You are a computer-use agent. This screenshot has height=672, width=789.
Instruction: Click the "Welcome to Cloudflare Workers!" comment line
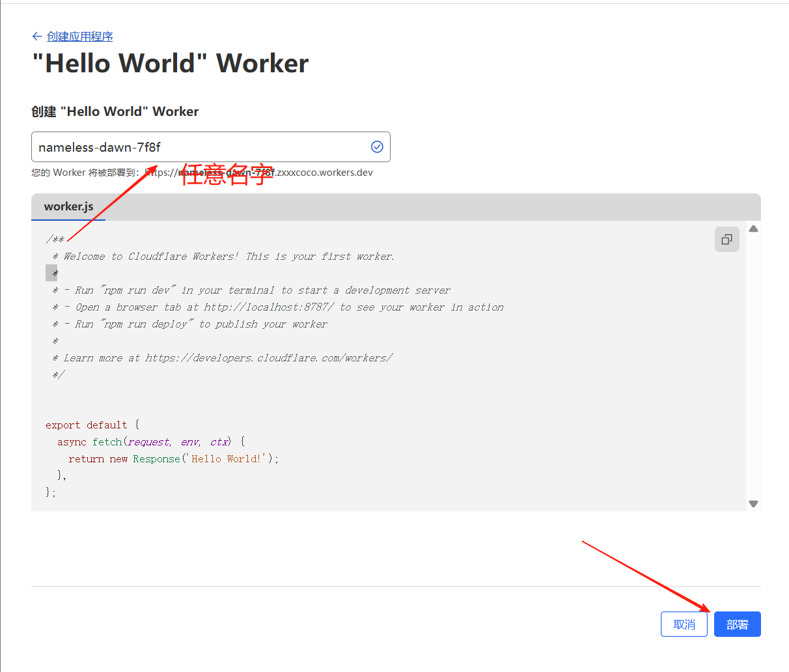click(223, 257)
